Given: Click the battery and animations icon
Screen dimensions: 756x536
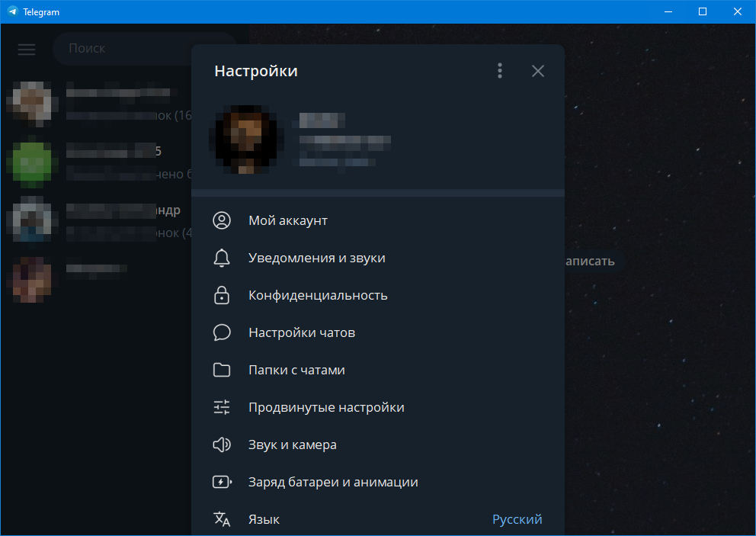Looking at the screenshot, I should (x=223, y=482).
